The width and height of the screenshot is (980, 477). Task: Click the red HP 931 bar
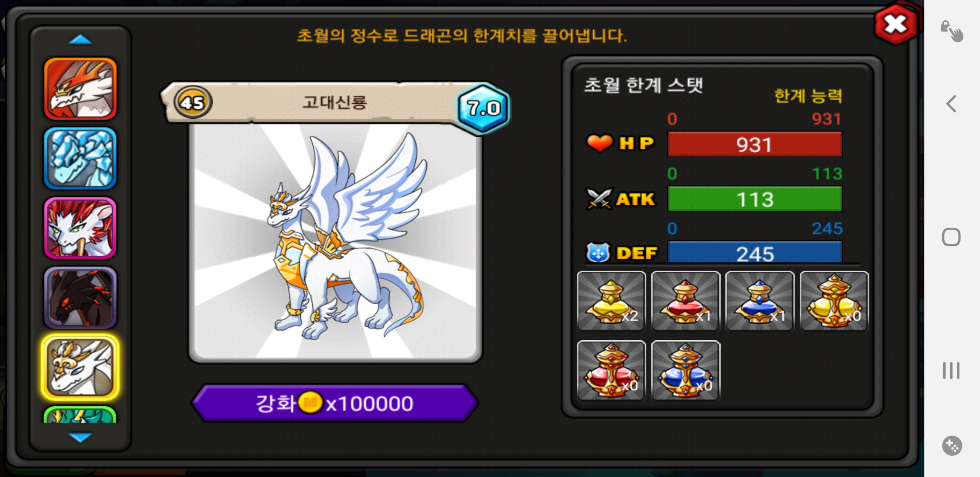tap(755, 144)
